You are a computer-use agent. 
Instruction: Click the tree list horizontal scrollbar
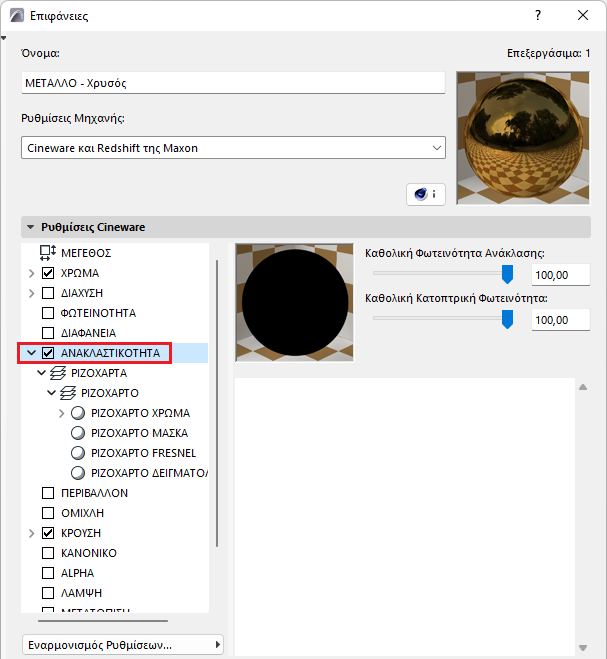point(103,621)
